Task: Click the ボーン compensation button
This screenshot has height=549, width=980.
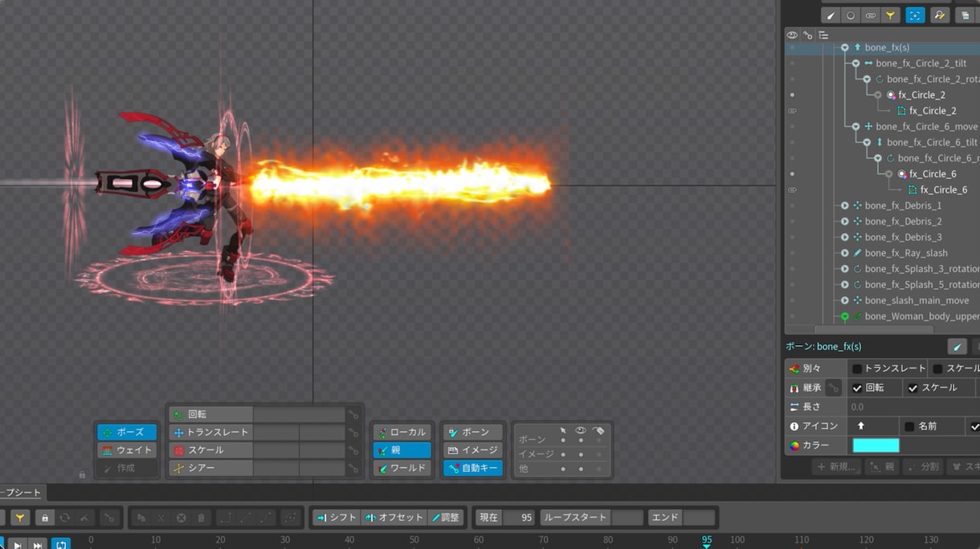Action: click(x=473, y=432)
